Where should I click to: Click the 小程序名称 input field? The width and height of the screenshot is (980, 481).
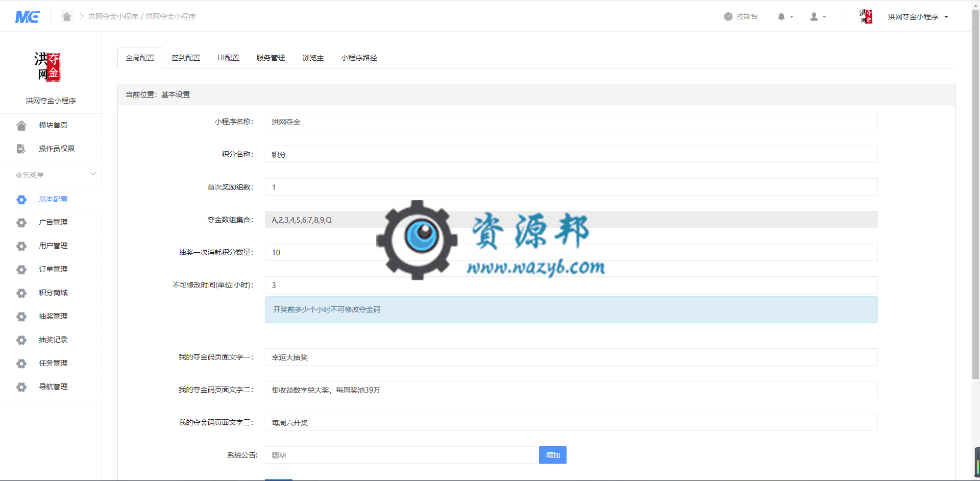coord(571,122)
